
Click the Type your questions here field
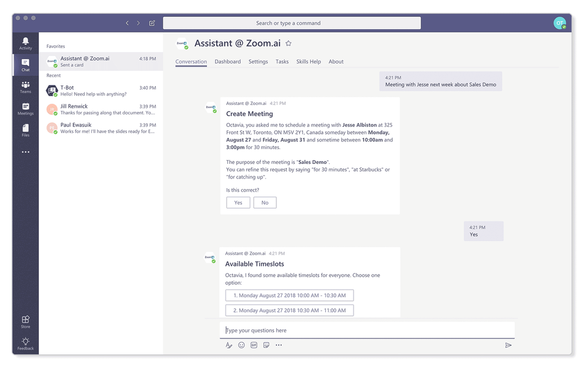pos(367,330)
